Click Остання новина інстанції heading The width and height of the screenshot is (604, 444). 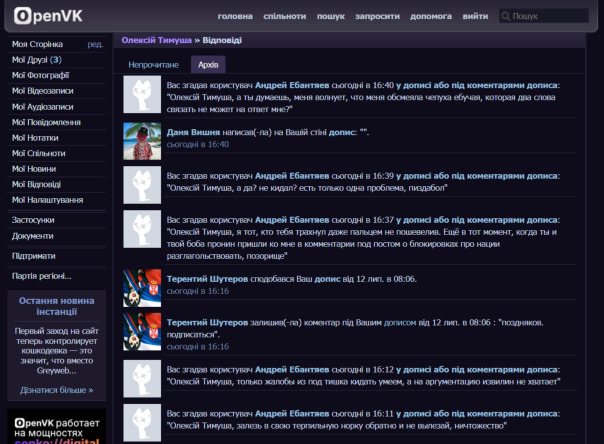[x=57, y=306]
